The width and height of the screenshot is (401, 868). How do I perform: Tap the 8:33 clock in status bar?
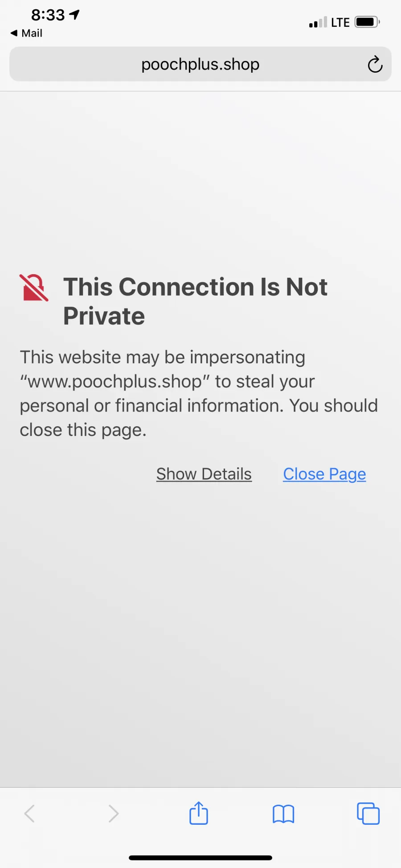pos(48,15)
